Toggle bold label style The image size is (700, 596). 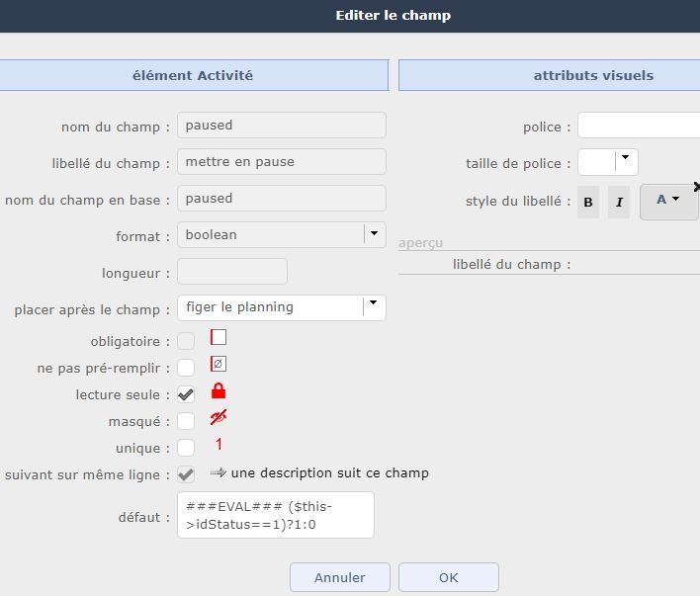click(588, 203)
